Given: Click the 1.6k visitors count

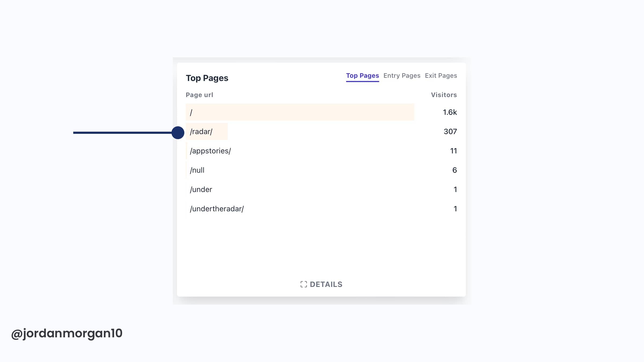Looking at the screenshot, I should pos(449,112).
